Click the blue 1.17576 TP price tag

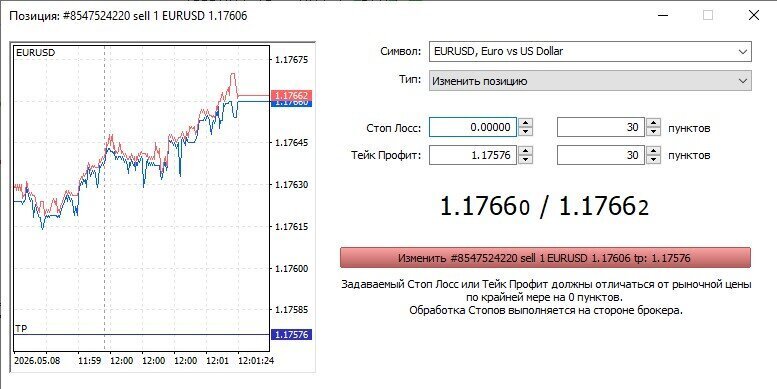291,334
